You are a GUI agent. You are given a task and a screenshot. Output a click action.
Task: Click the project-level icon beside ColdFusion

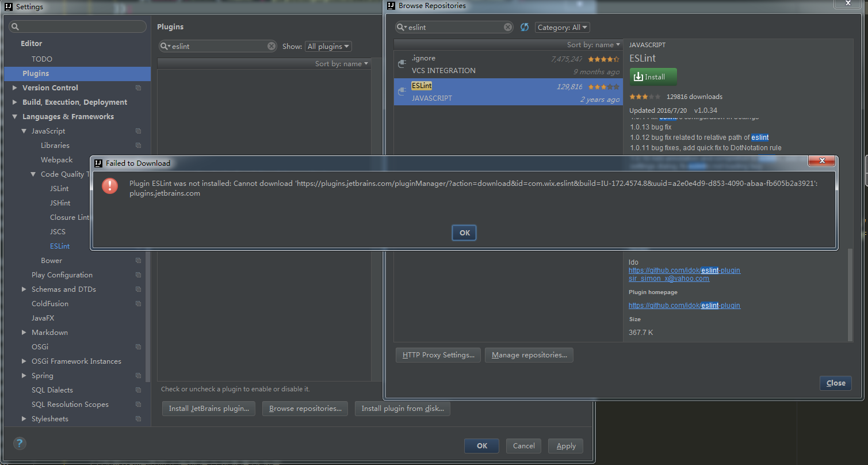[x=138, y=304]
